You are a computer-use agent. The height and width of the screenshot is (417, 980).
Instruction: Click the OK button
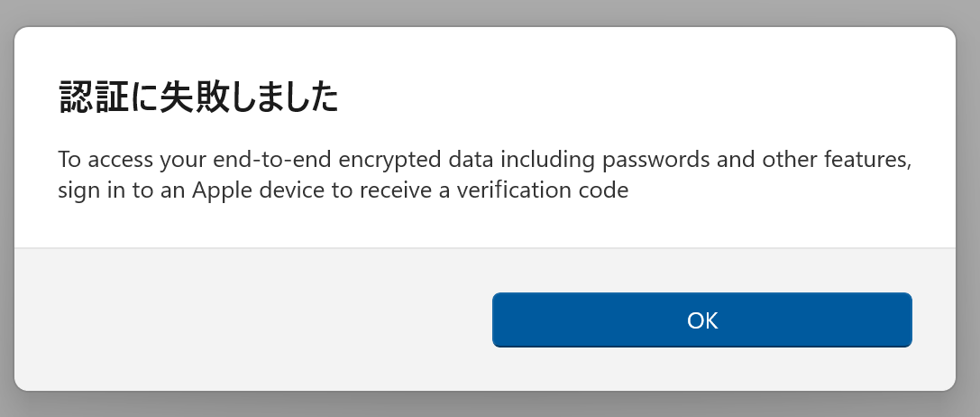(x=701, y=320)
